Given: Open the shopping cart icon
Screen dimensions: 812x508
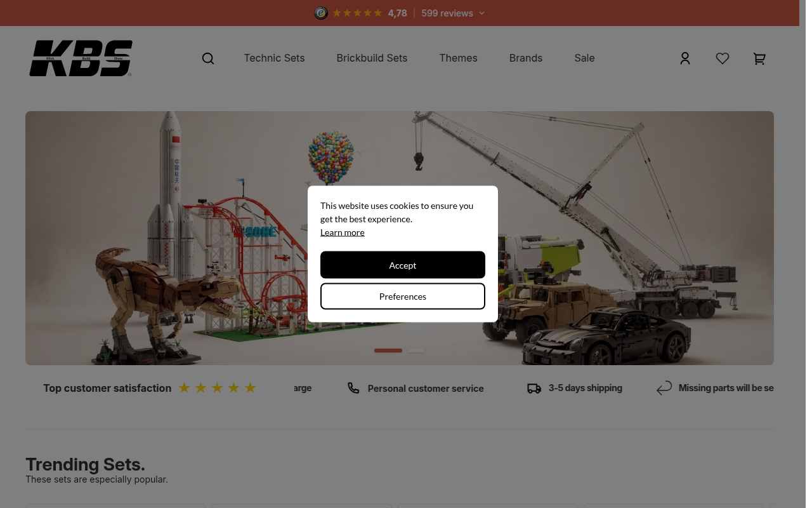Looking at the screenshot, I should point(759,58).
